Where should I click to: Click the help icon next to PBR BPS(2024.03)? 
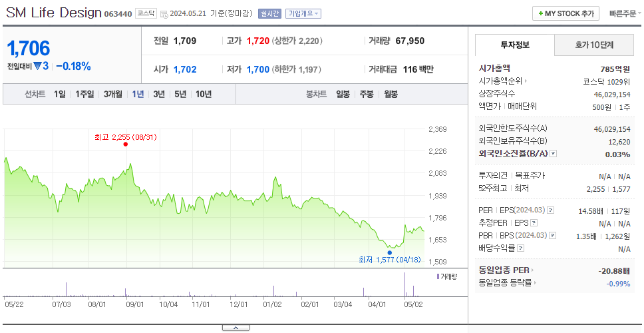pyautogui.click(x=553, y=236)
